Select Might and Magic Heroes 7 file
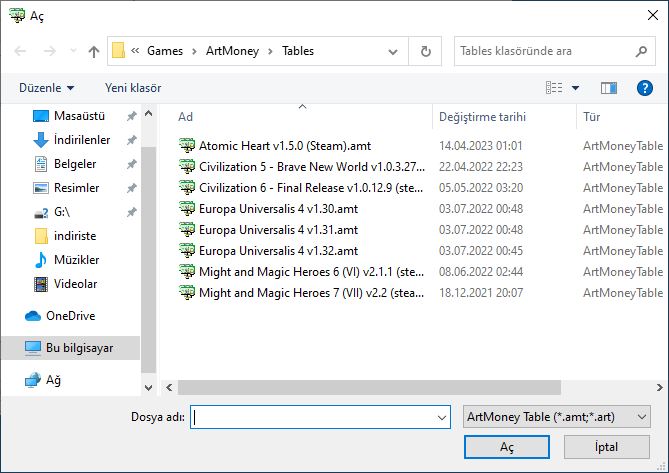The width and height of the screenshot is (669, 473). pyautogui.click(x=311, y=293)
